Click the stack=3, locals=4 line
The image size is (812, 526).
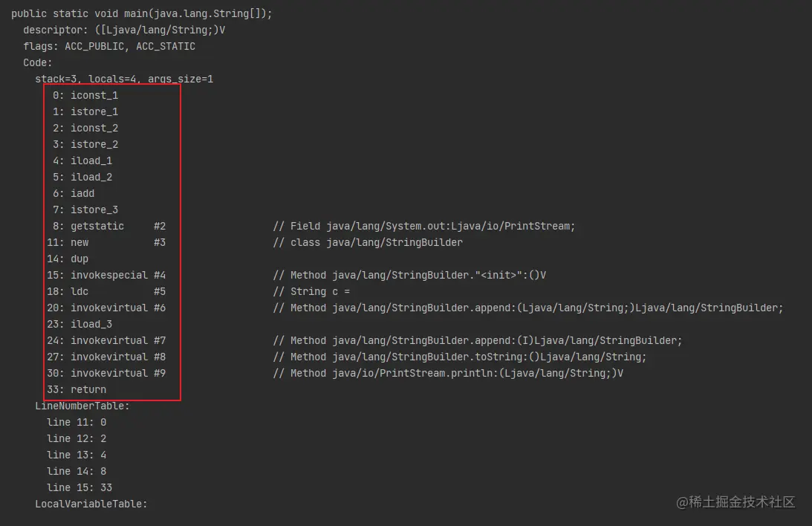point(124,79)
